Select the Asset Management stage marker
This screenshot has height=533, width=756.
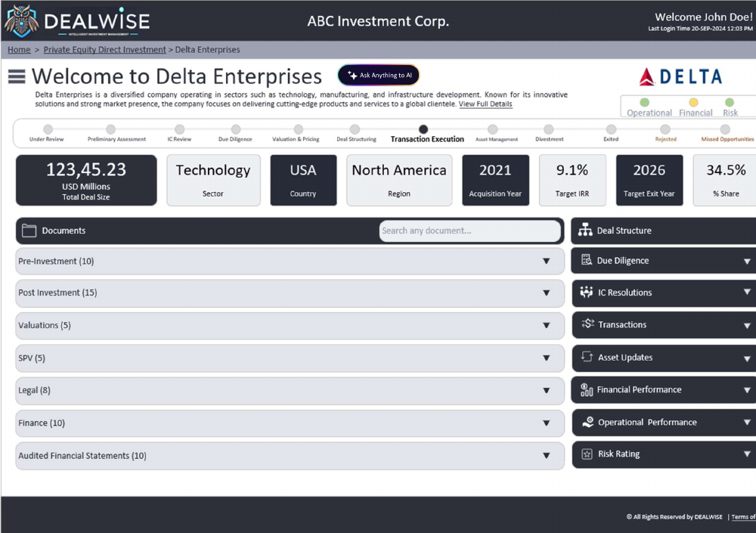point(492,129)
